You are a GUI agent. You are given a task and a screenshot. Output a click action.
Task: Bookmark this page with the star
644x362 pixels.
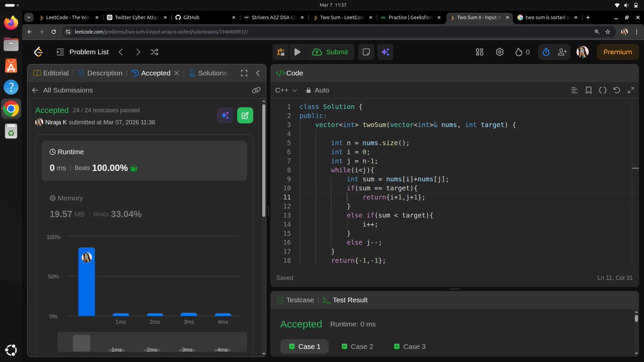pyautogui.click(x=608, y=32)
